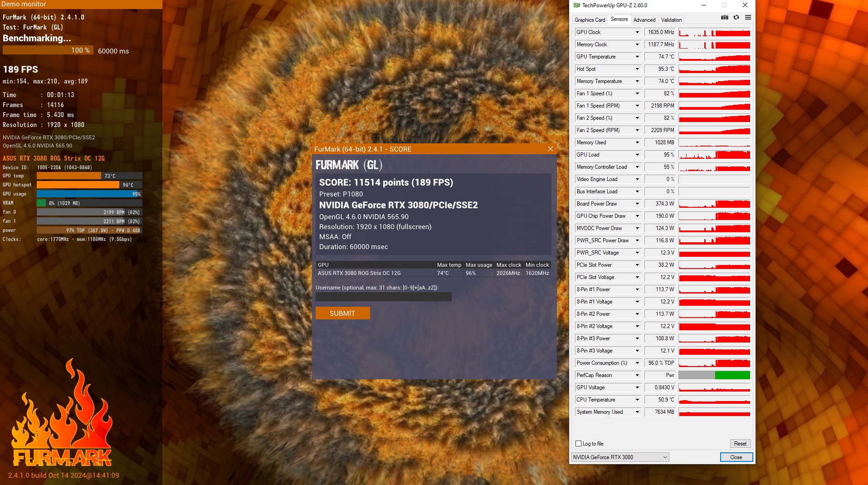Open the Advanced tab
Viewport: 868px width, 485px height.
(x=644, y=20)
